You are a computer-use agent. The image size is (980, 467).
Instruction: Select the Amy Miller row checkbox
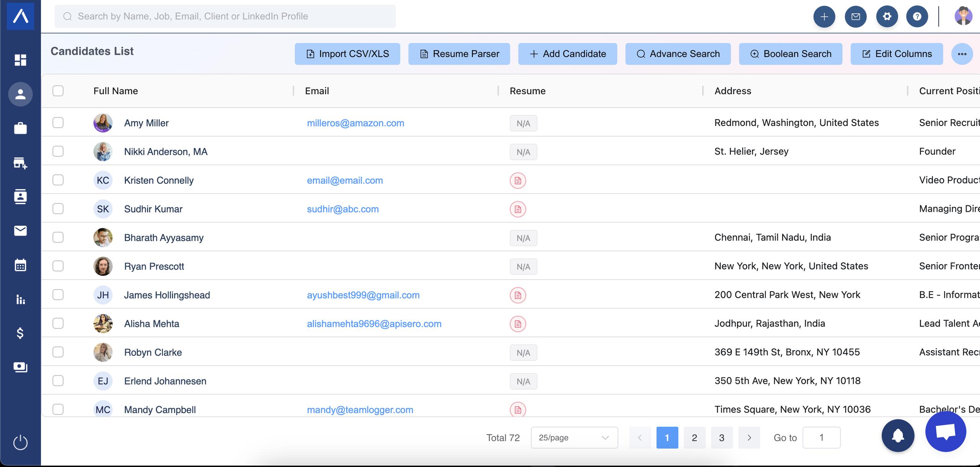pyautogui.click(x=58, y=123)
